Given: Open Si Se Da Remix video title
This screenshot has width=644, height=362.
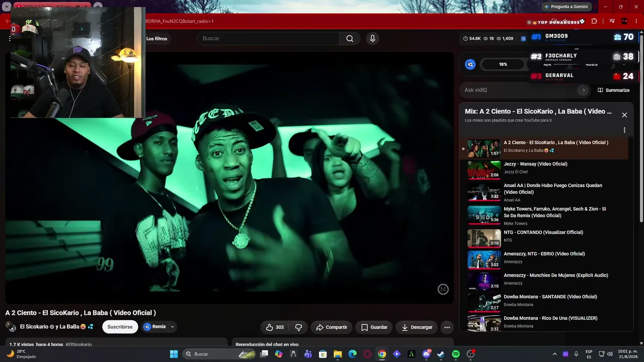Looking at the screenshot, I should (x=554, y=212).
